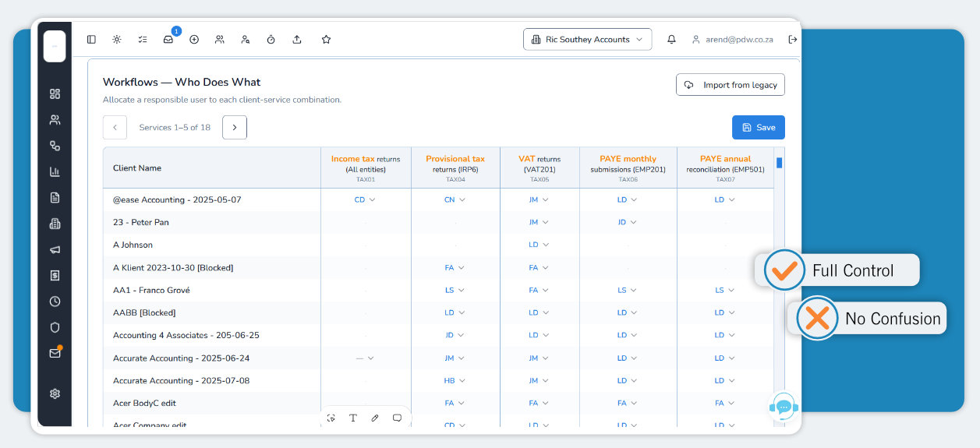Open FA PAYE monthly dropdown for Acer BodyC edit
The image size is (980, 448).
coord(628,404)
